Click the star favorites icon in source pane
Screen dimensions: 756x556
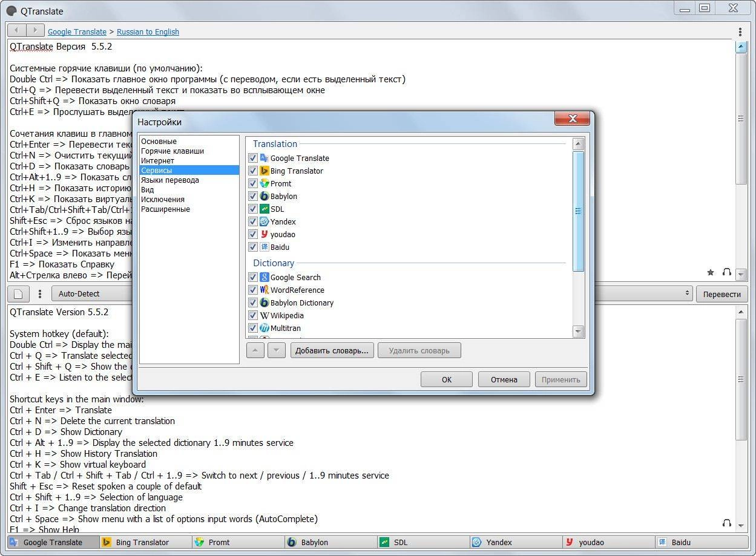(x=711, y=273)
